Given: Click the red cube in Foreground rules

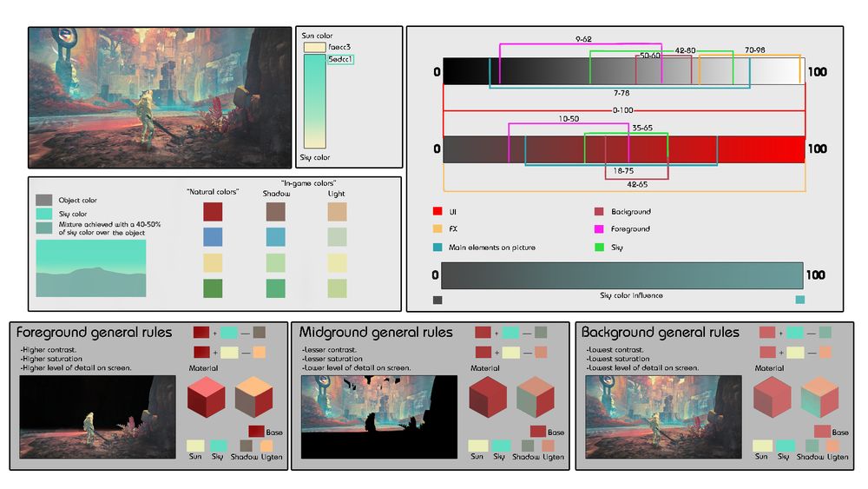Looking at the screenshot, I should [207, 397].
